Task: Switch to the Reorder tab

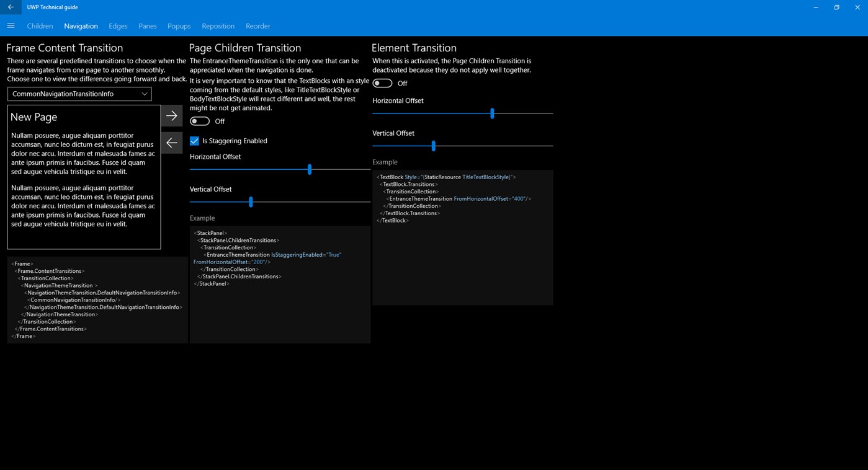Action: coord(258,26)
